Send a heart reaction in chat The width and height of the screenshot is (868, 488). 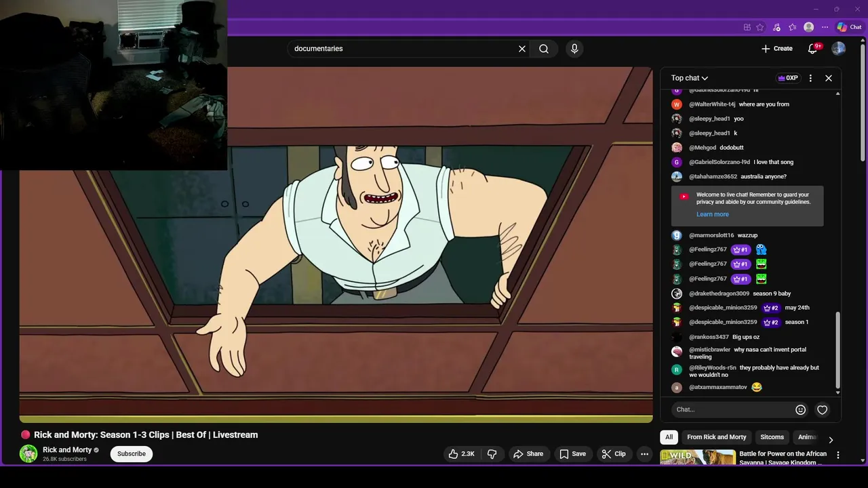(822, 409)
